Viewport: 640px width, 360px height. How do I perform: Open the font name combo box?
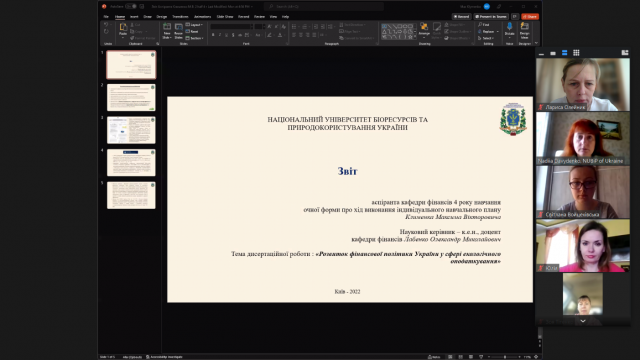point(231,27)
